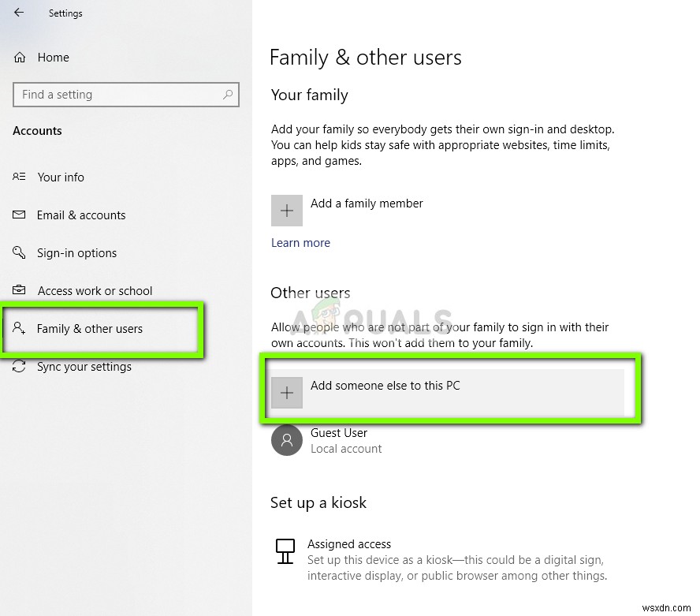Screen dimensions: 700x616
Task: Expand Assigned access kiosk setup
Action: pyautogui.click(x=349, y=544)
